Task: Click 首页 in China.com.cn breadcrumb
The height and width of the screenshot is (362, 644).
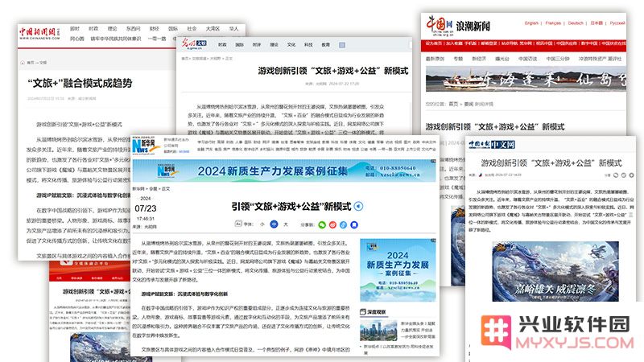Action: pos(453,104)
